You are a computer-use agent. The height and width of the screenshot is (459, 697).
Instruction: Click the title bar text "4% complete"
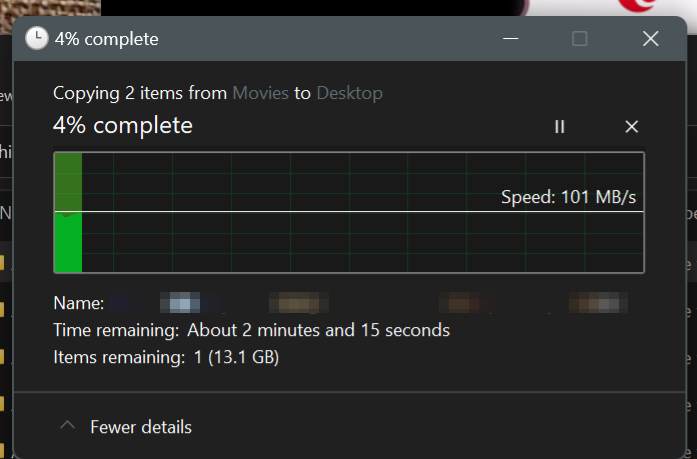[107, 39]
